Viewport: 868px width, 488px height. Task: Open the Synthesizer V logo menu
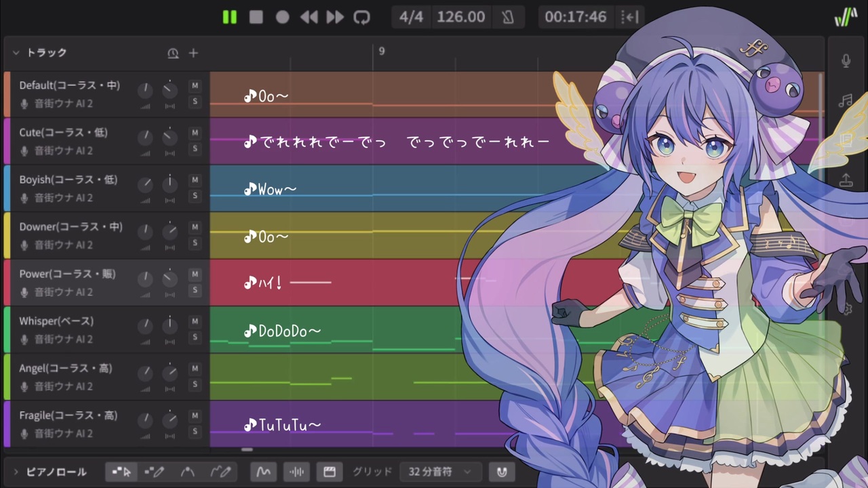point(846,17)
